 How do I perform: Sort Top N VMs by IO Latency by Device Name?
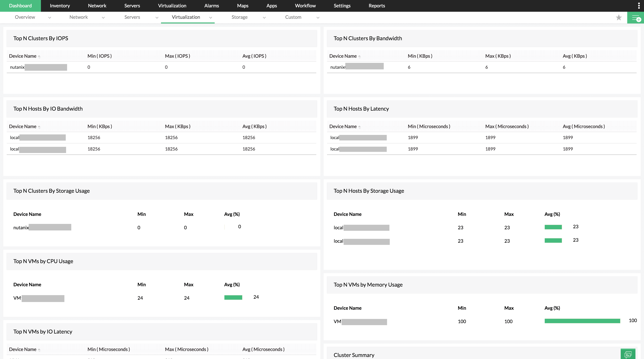click(x=39, y=349)
